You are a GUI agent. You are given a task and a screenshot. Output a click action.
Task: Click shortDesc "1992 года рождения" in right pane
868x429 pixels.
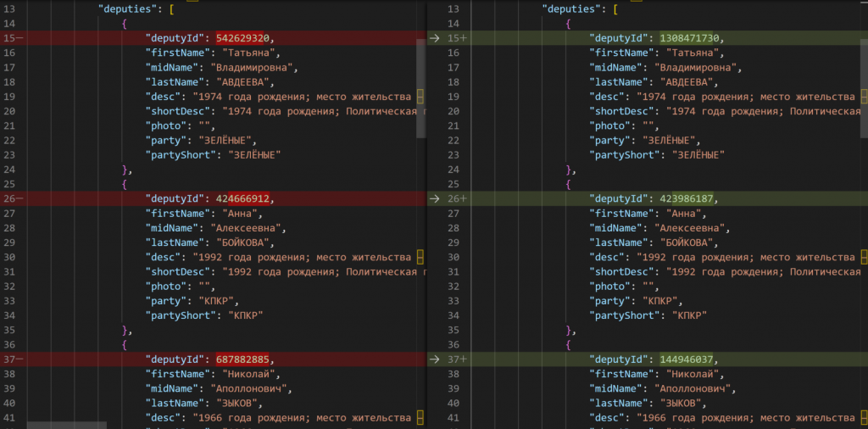(726, 272)
